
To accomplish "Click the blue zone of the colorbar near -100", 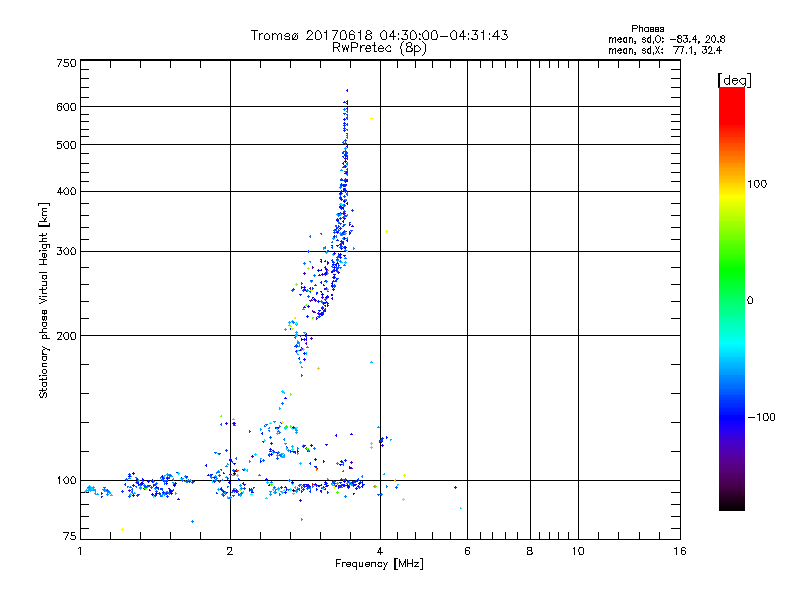I will pos(732,416).
